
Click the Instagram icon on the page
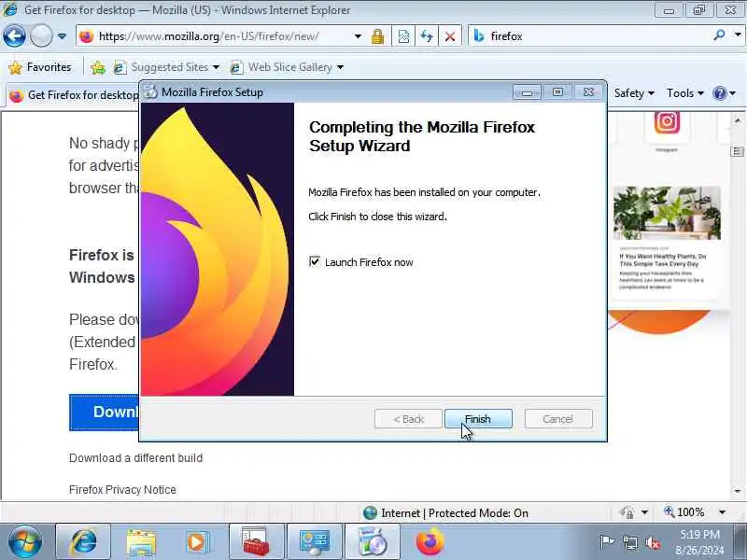667,122
